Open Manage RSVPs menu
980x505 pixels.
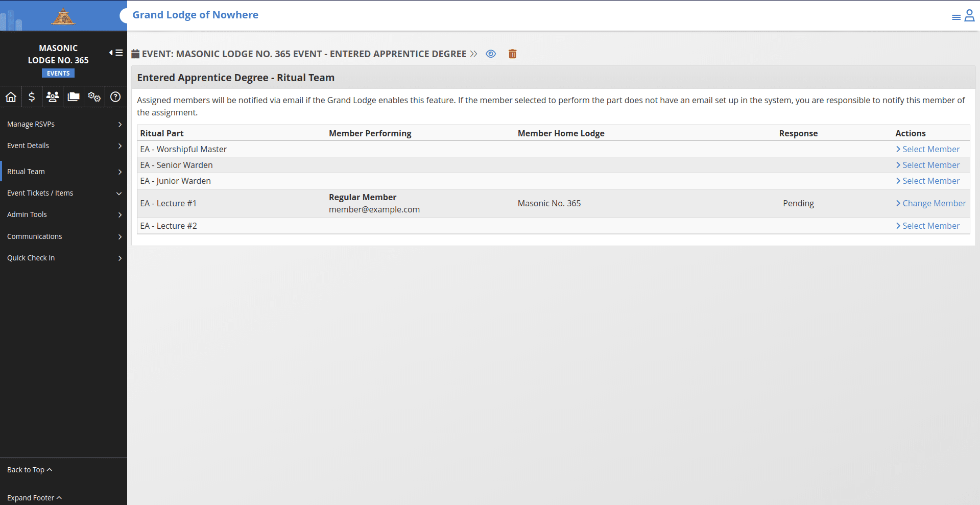63,124
